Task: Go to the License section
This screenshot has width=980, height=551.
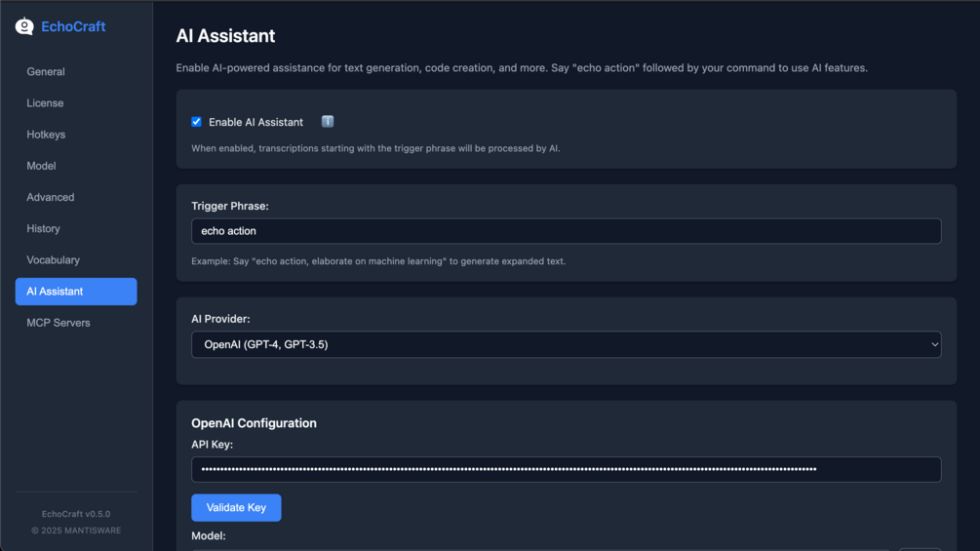Action: coord(45,103)
